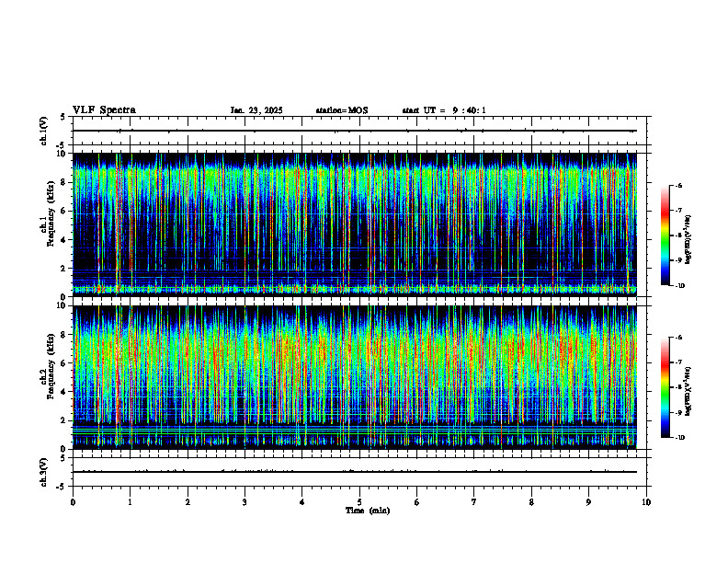The height and width of the screenshot is (563, 728).
Task: Click time axis tick label "8"
Action: (x=531, y=502)
